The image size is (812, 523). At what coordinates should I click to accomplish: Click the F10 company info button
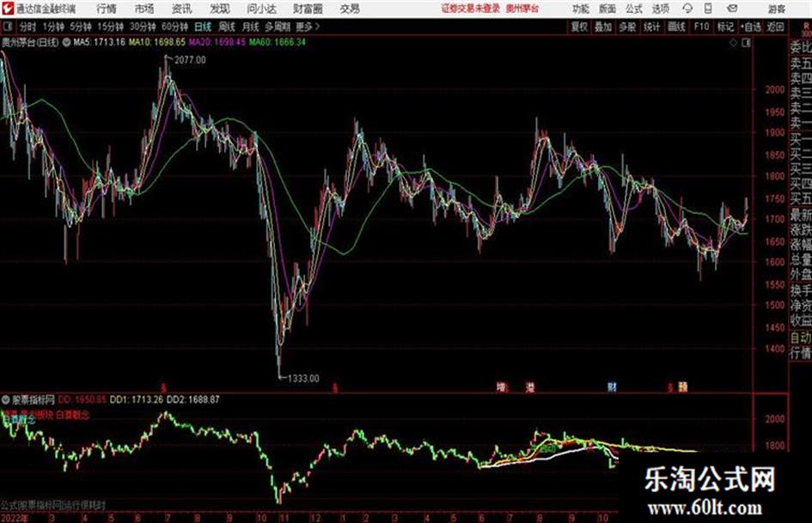tap(701, 27)
